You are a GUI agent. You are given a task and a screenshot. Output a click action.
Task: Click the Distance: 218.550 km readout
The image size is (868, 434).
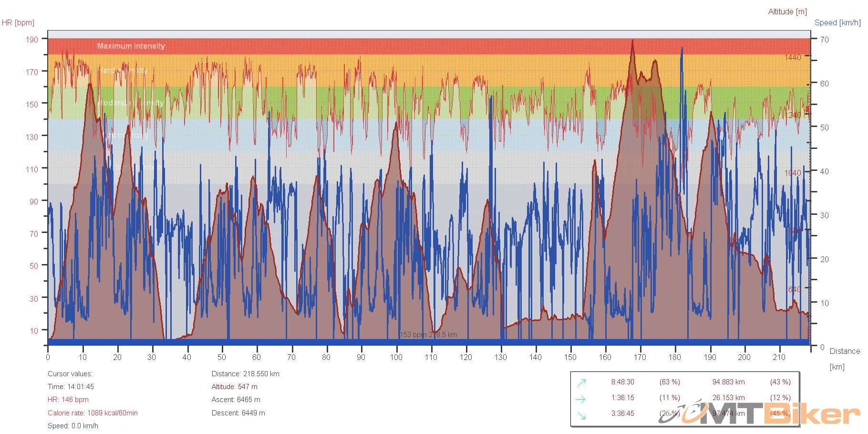(x=245, y=374)
